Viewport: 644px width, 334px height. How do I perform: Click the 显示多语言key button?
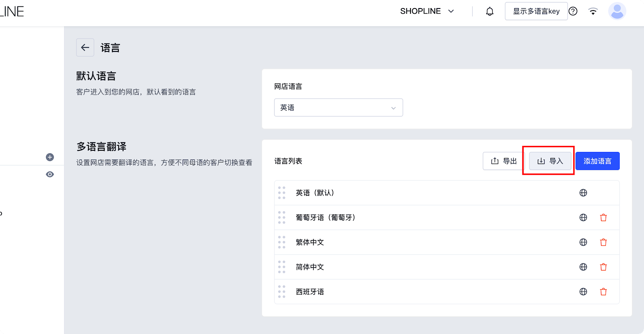[x=536, y=11]
